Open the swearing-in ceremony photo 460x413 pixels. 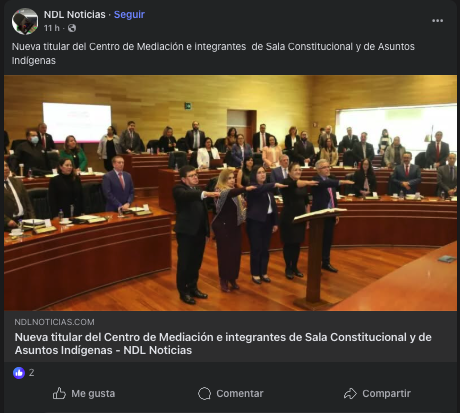tap(230, 193)
